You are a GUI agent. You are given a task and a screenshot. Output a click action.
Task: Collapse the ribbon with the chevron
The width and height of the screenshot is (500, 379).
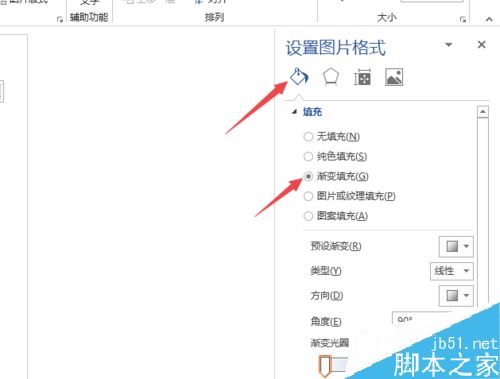[489, 19]
